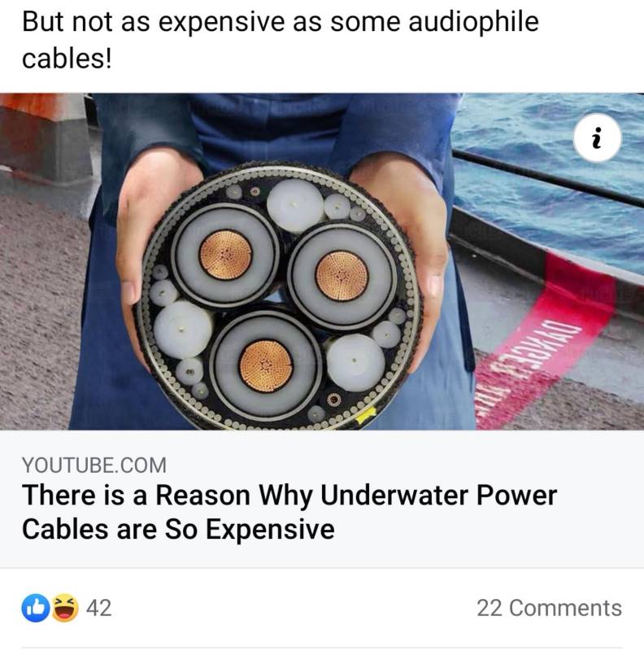Click the white filler at cable's lower right

(355, 362)
